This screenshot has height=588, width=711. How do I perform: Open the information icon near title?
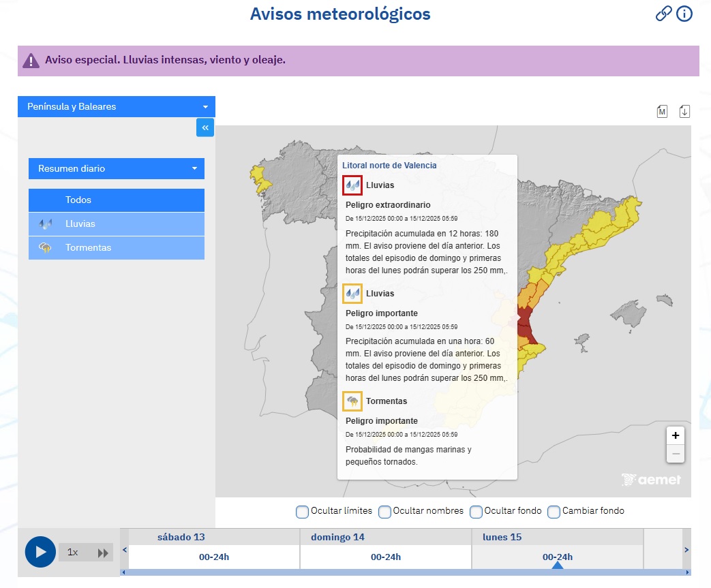(x=684, y=14)
